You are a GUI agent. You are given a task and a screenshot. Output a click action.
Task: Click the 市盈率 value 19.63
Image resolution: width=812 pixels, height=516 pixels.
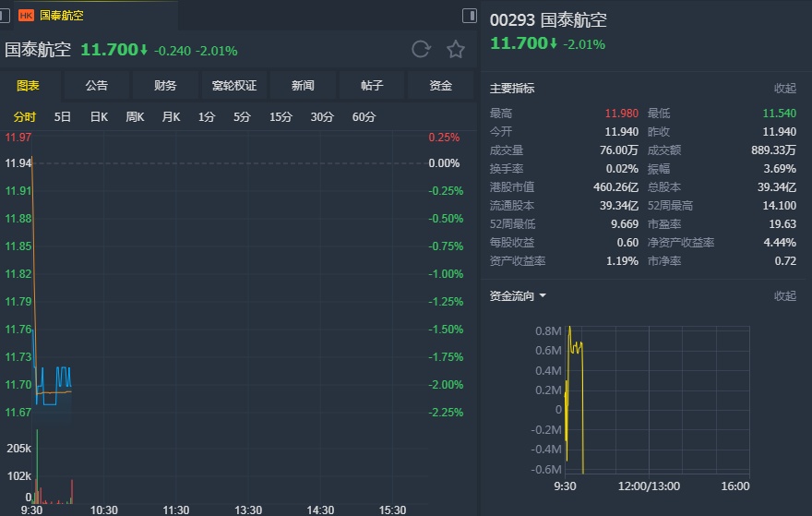coord(782,224)
